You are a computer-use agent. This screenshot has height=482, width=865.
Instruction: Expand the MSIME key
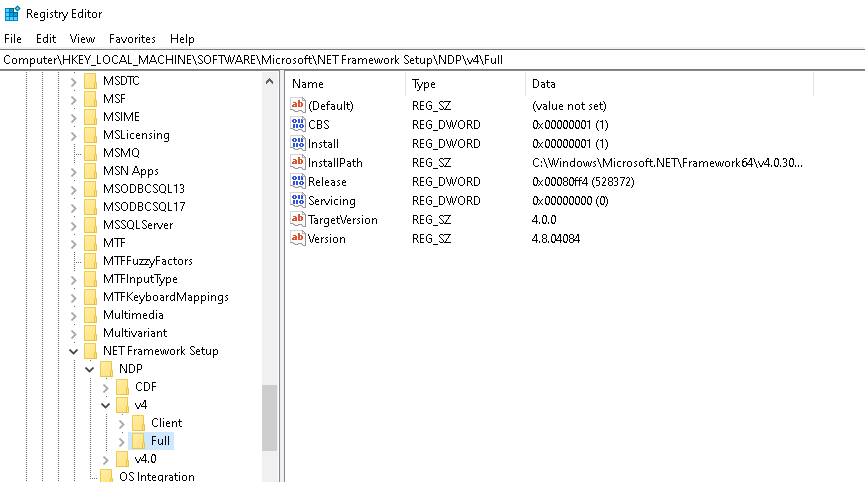[73, 118]
